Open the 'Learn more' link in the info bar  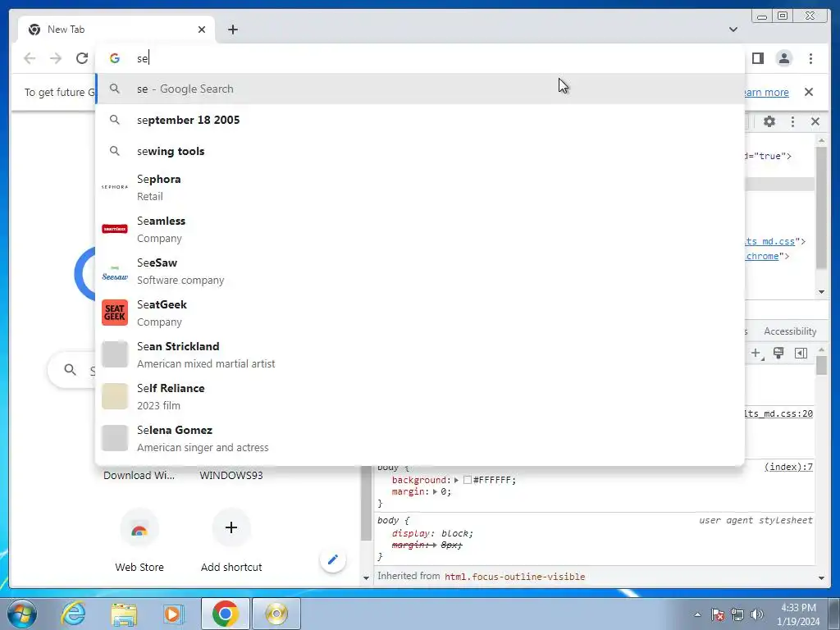[767, 92]
